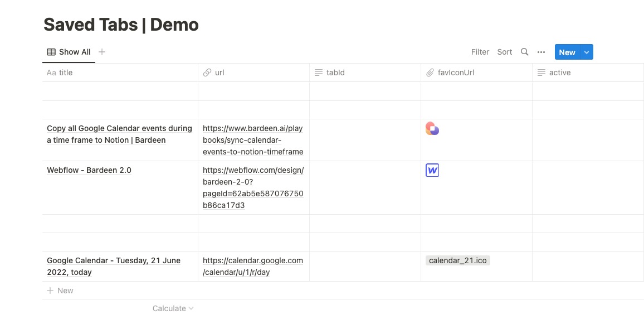Click the active column header

[588, 72]
